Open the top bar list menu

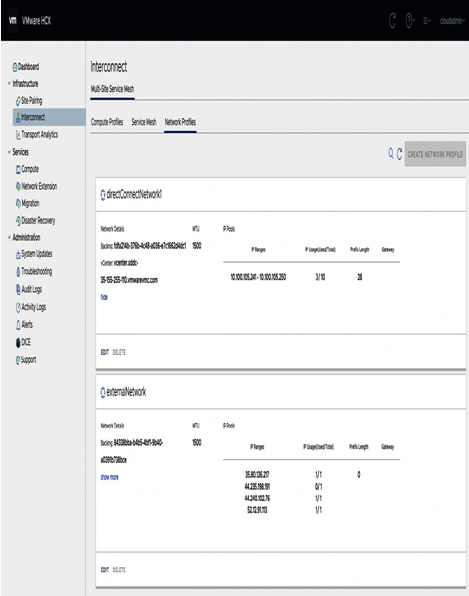click(426, 21)
